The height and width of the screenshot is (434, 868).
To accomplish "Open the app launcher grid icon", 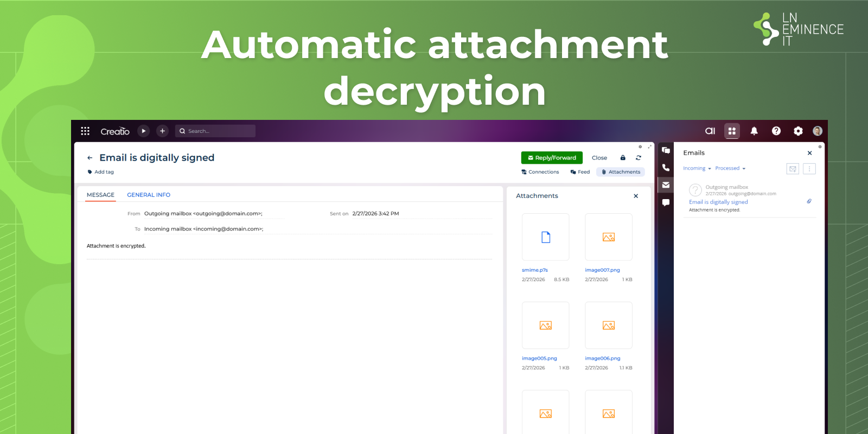I will tap(85, 131).
